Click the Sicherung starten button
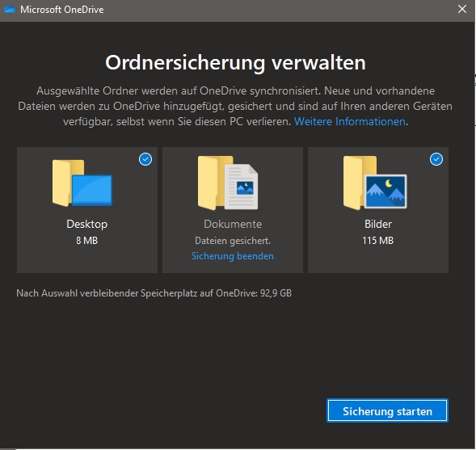 point(387,411)
